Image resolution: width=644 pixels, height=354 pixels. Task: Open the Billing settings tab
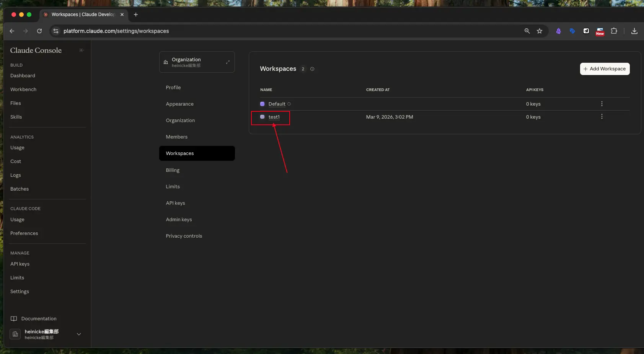click(173, 170)
